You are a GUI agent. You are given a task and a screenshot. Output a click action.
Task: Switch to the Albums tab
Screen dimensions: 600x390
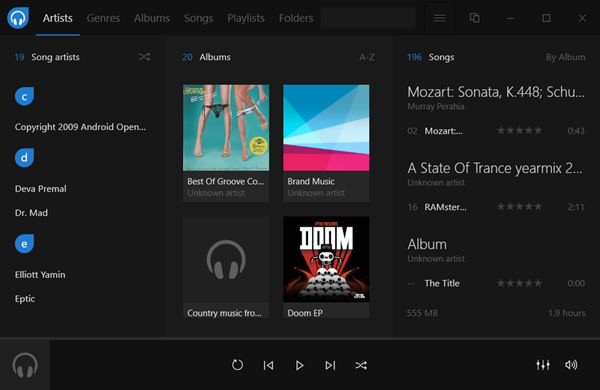coord(152,18)
